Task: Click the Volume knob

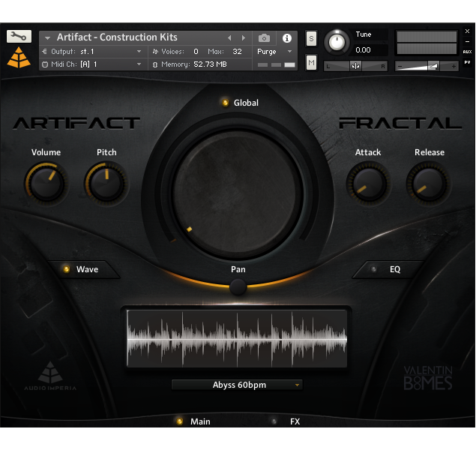Action: pyautogui.click(x=46, y=183)
